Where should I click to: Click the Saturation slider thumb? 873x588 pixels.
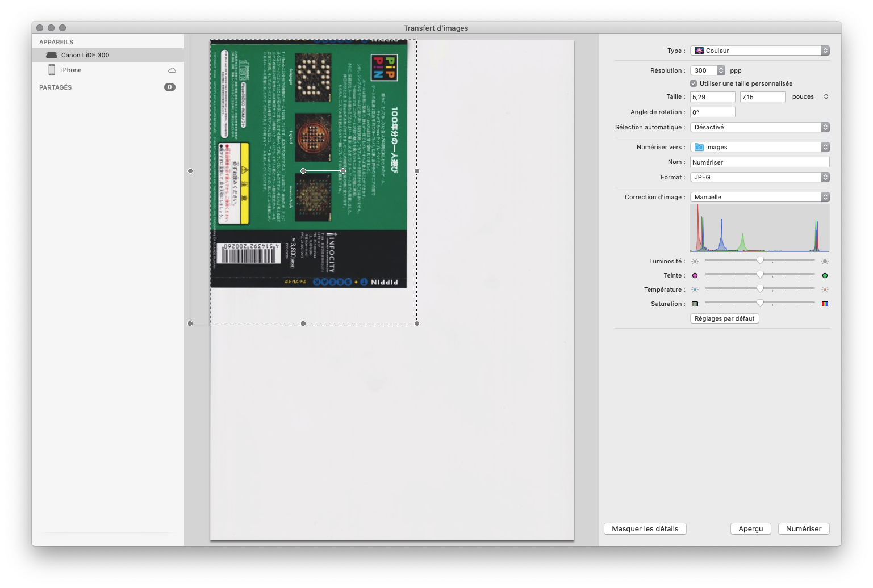[x=760, y=303]
